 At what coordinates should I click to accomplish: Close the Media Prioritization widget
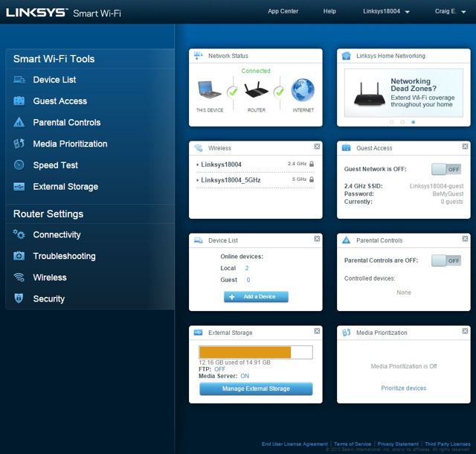coord(465,331)
